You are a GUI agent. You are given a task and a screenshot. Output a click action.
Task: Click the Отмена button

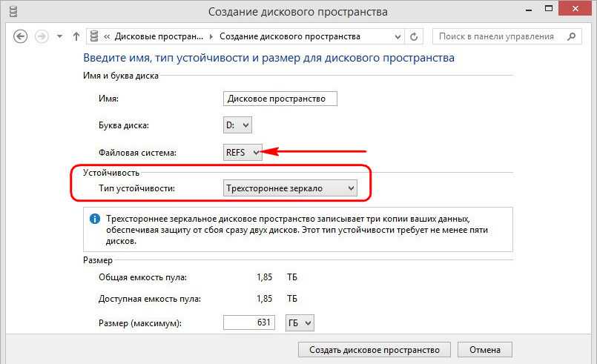click(485, 349)
